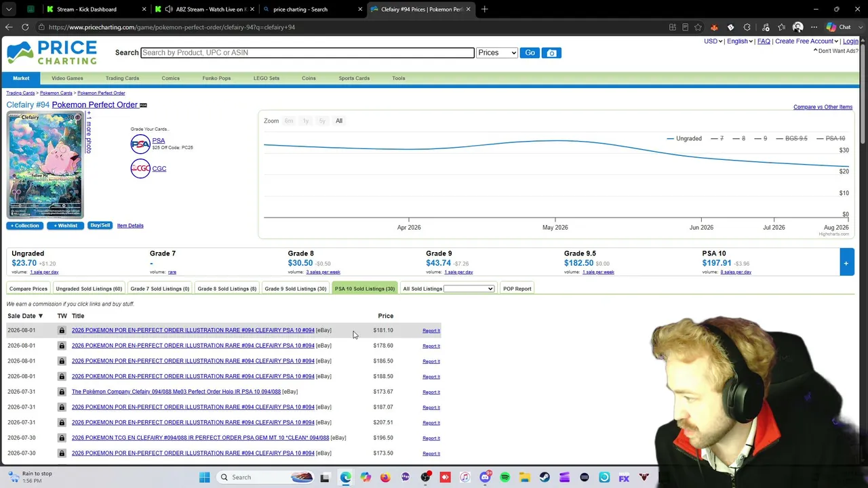Expand the Create Free Account dropdown
The width and height of the screenshot is (868, 488).
[x=806, y=41]
